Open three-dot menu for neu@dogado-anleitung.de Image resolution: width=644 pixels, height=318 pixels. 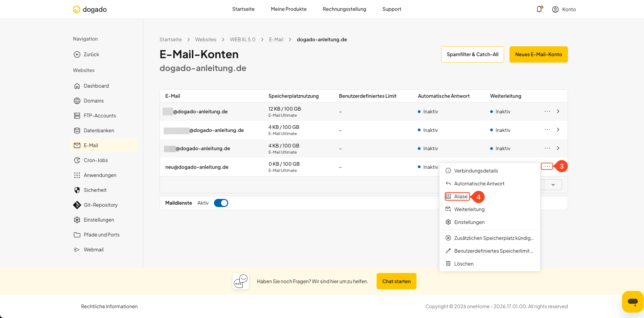[547, 166]
